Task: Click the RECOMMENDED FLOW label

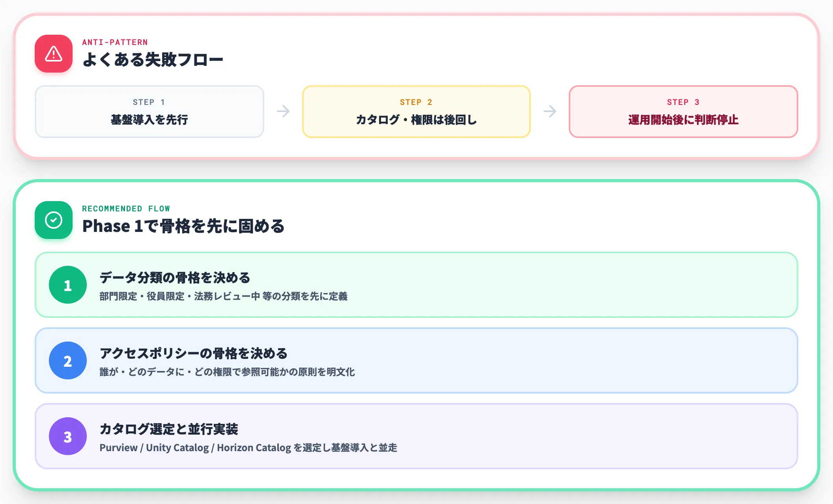Action: click(x=126, y=209)
